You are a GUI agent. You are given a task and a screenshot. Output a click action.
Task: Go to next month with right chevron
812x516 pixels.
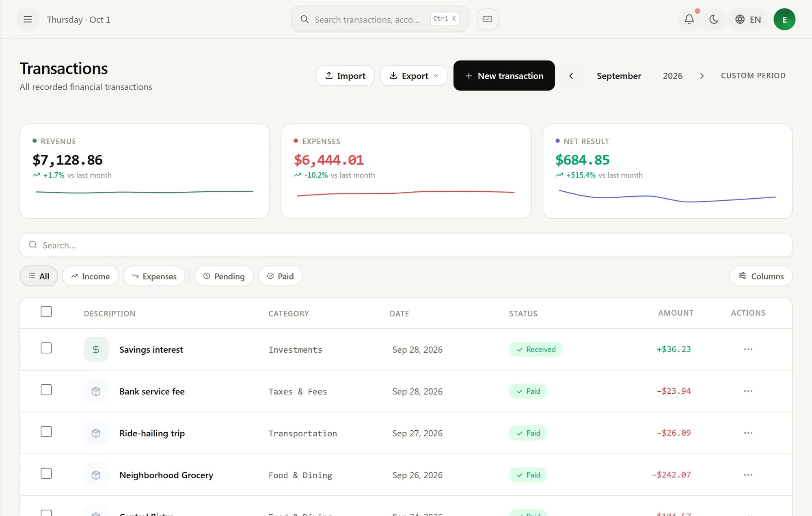pos(702,76)
